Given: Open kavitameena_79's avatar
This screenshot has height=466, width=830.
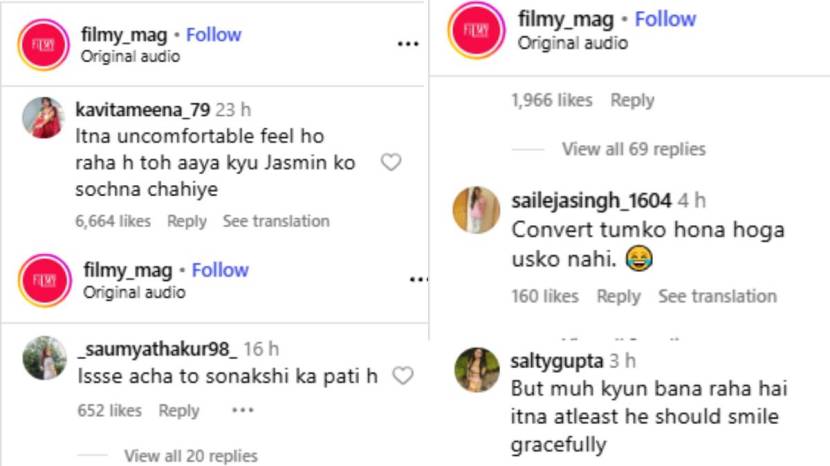Looking at the screenshot, I should point(43,119).
